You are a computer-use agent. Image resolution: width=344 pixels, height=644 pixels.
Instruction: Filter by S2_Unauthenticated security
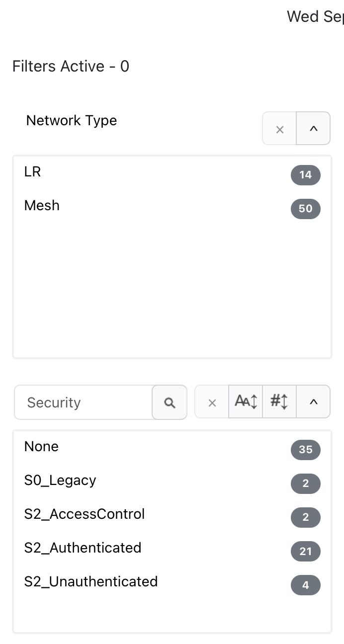(172, 582)
